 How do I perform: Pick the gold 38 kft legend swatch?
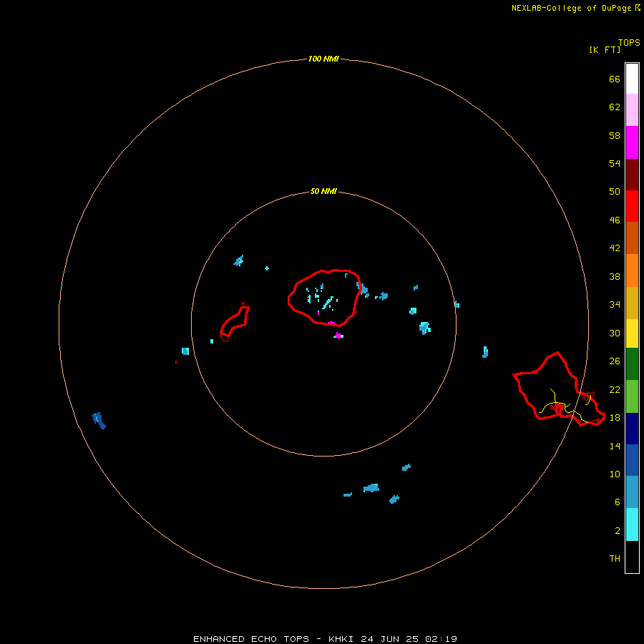coord(632,303)
